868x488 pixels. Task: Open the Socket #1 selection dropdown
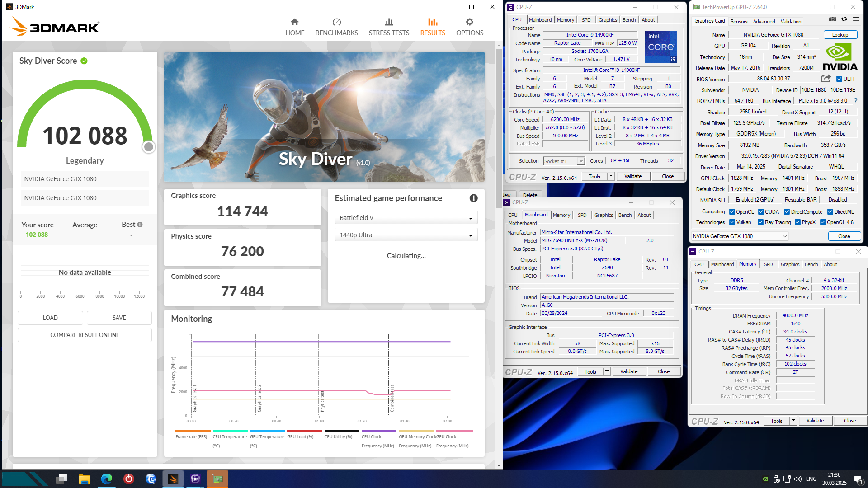click(x=564, y=161)
